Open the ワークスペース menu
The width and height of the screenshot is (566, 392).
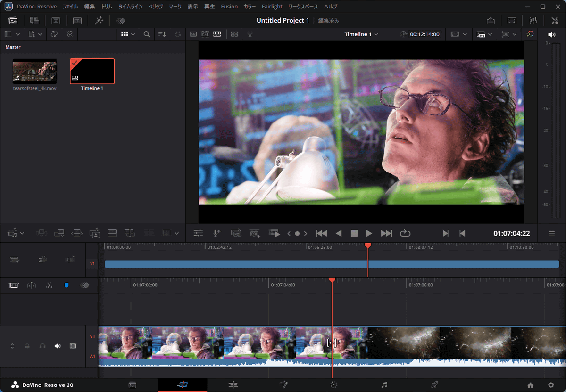tap(303, 7)
